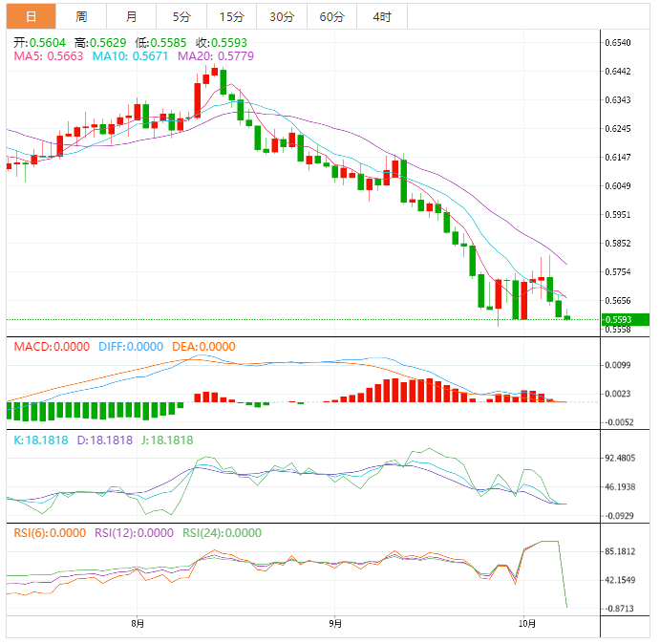
Task: Switch to the monthly 月 tab
Action: pos(131,16)
